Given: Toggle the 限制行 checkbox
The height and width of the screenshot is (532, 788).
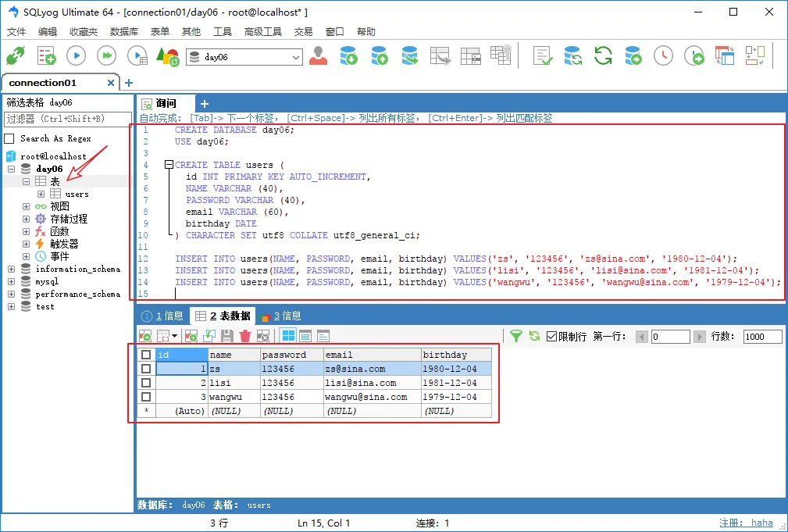Looking at the screenshot, I should coord(551,336).
